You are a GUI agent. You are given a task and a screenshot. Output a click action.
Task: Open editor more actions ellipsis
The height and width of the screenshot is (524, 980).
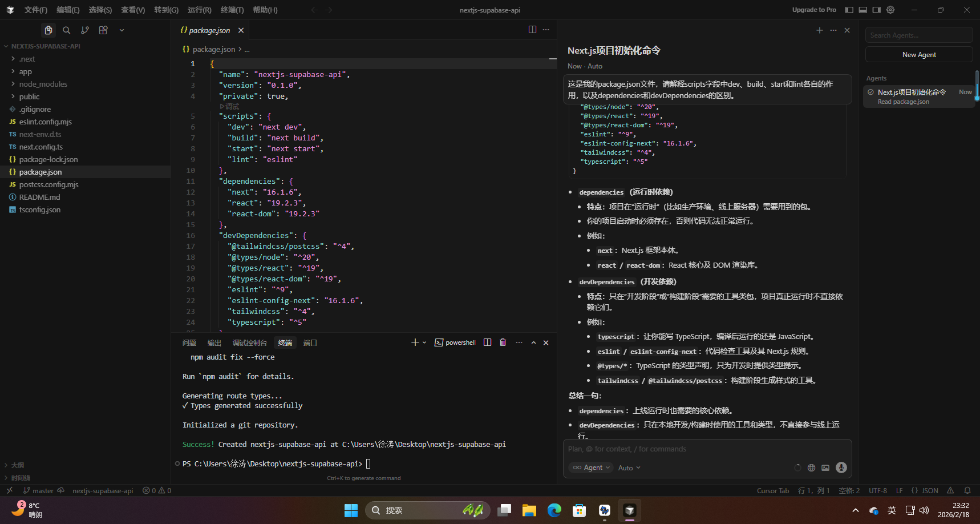coord(546,30)
